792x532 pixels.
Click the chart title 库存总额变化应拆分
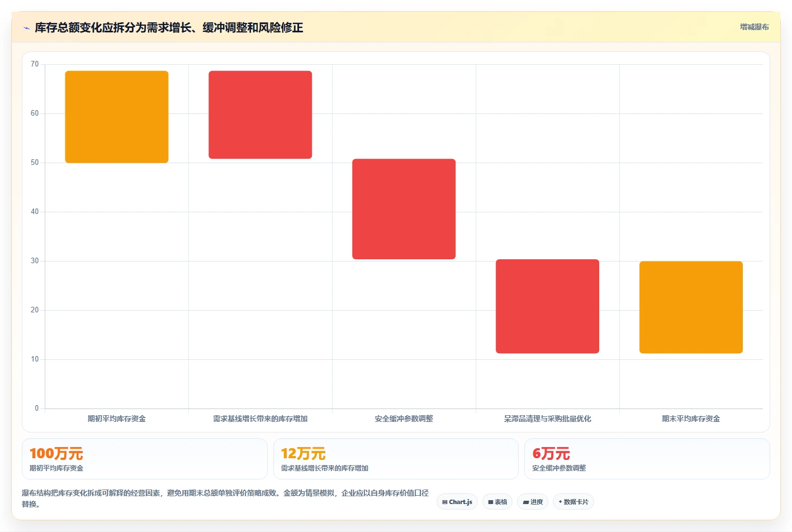(169, 27)
